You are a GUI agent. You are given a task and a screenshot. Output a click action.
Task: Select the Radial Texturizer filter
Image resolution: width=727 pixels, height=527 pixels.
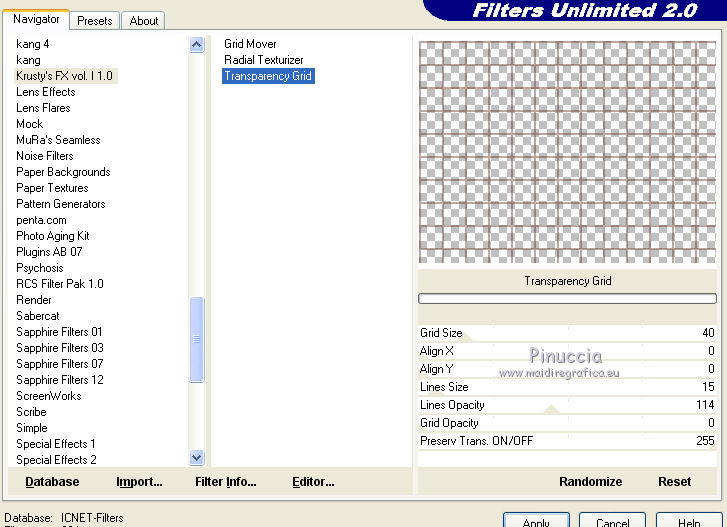click(x=263, y=60)
